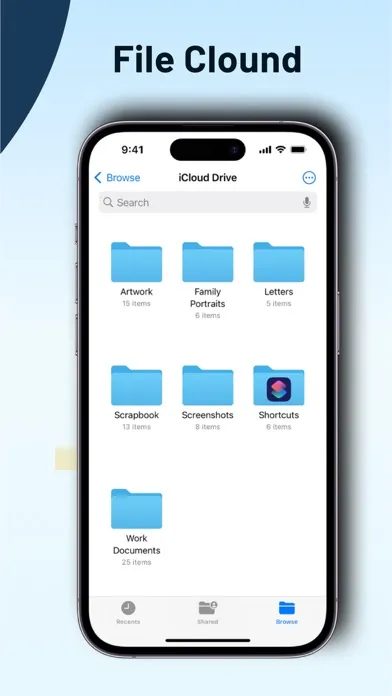This screenshot has width=392, height=696.
Task: Switch to the Shared tab
Action: pos(208,613)
